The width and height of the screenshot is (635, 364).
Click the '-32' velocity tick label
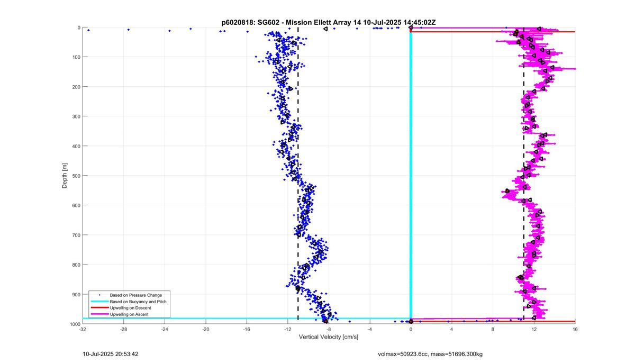tap(83, 329)
